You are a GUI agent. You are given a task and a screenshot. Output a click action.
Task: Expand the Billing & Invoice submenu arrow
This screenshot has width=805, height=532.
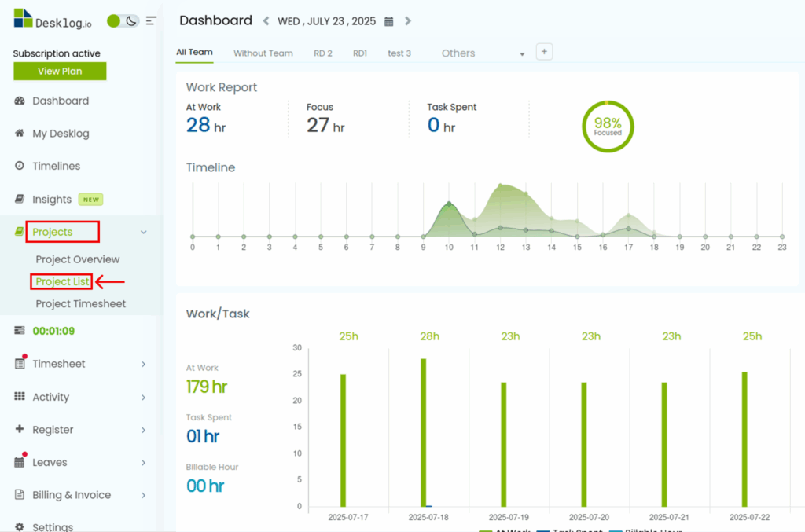click(x=143, y=495)
